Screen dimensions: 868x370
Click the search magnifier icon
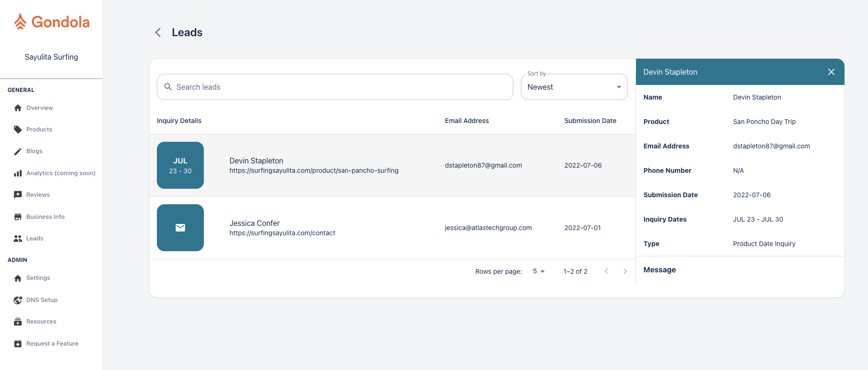pyautogui.click(x=168, y=87)
